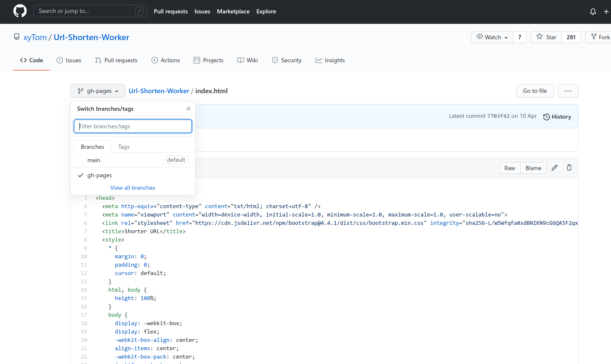Viewport: 611px width, 364px height.
Task: Open the Wiki tab
Action: coord(247,60)
